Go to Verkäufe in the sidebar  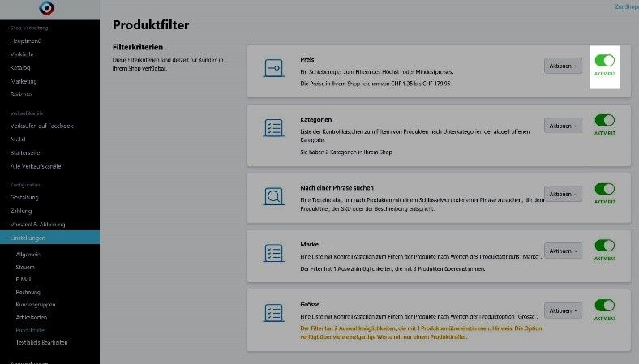(x=22, y=54)
